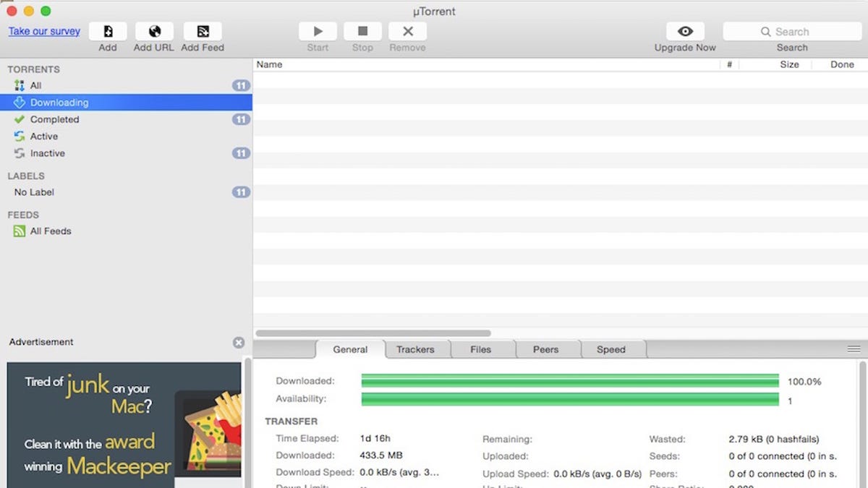Click the Availability progress bar
Screen dimensions: 868x488
coord(570,399)
